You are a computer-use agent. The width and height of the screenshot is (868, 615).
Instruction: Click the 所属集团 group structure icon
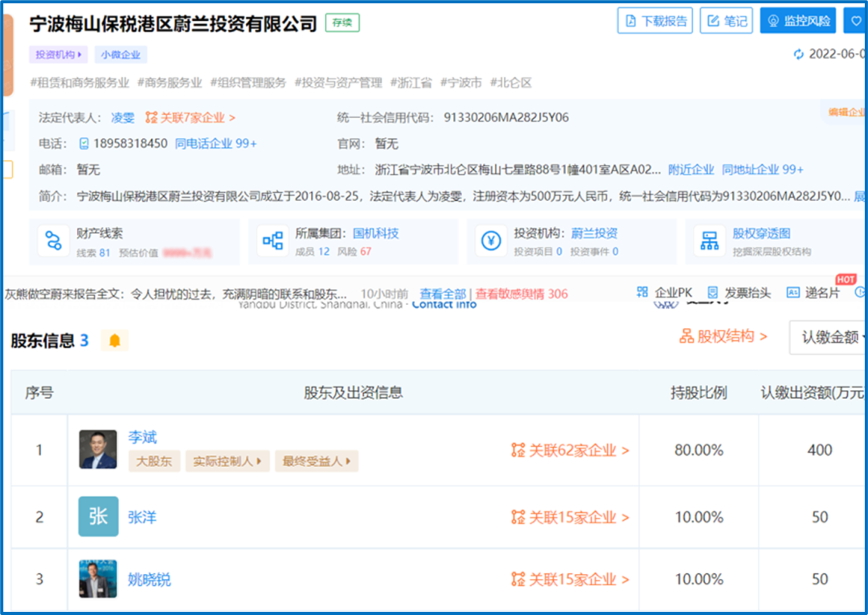pyautogui.click(x=273, y=240)
